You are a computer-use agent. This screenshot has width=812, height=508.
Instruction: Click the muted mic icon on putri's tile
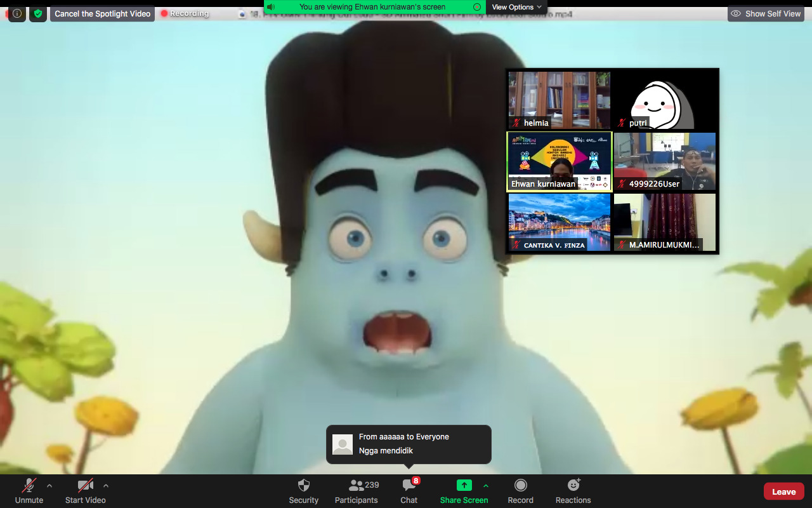(622, 123)
